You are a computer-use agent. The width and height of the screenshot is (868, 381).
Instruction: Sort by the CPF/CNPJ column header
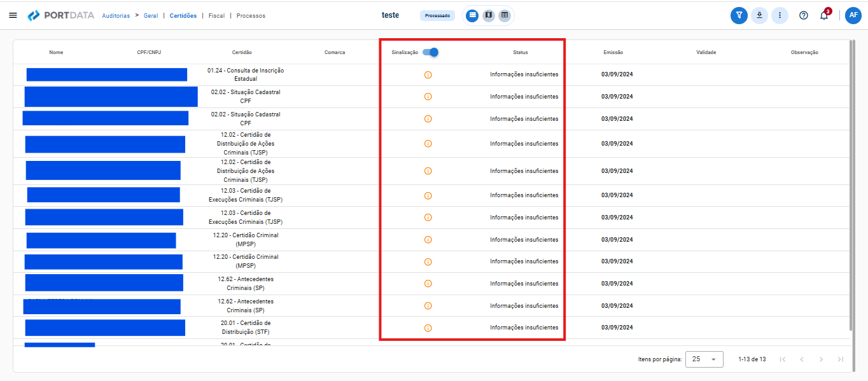pos(149,52)
